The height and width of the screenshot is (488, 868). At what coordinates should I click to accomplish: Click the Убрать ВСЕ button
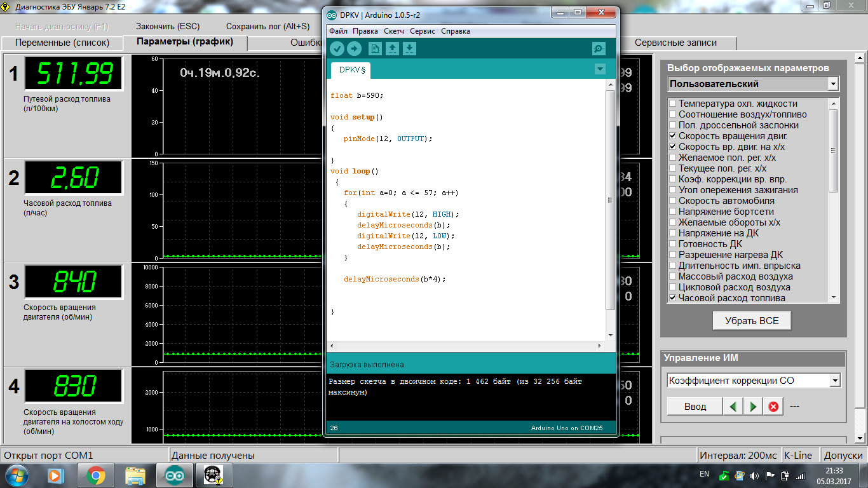click(x=752, y=321)
